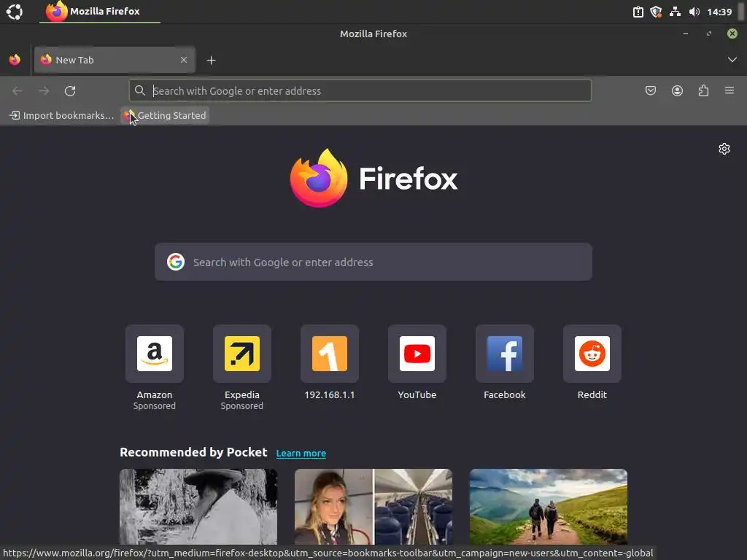Click Import bookmarks toolbar item
The image size is (747, 560).
click(62, 115)
